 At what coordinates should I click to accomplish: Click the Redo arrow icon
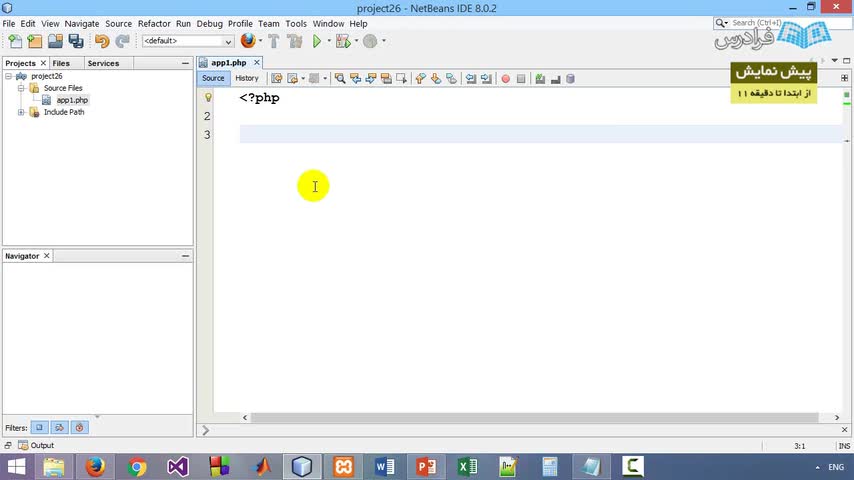[x=123, y=41]
